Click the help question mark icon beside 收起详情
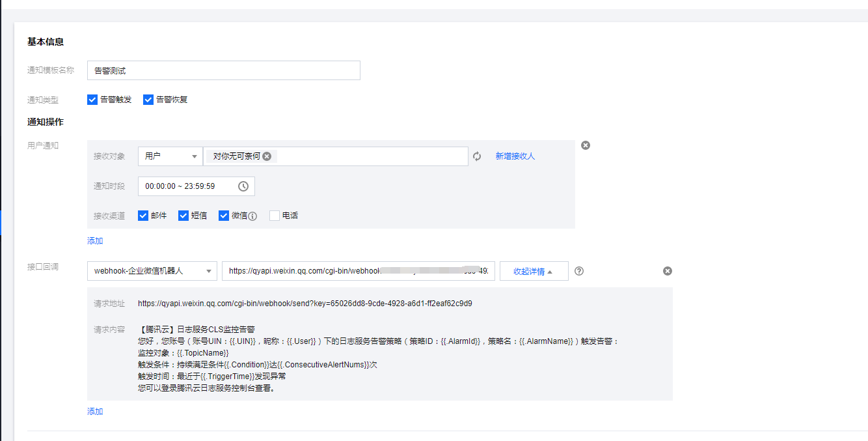Screen dimensions: 868x441 [579, 271]
